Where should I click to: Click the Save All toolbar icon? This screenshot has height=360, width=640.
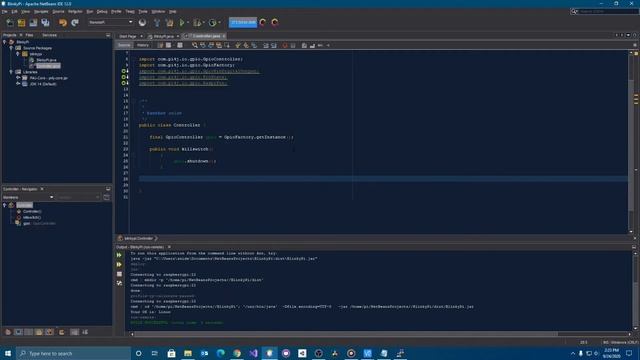(45, 23)
